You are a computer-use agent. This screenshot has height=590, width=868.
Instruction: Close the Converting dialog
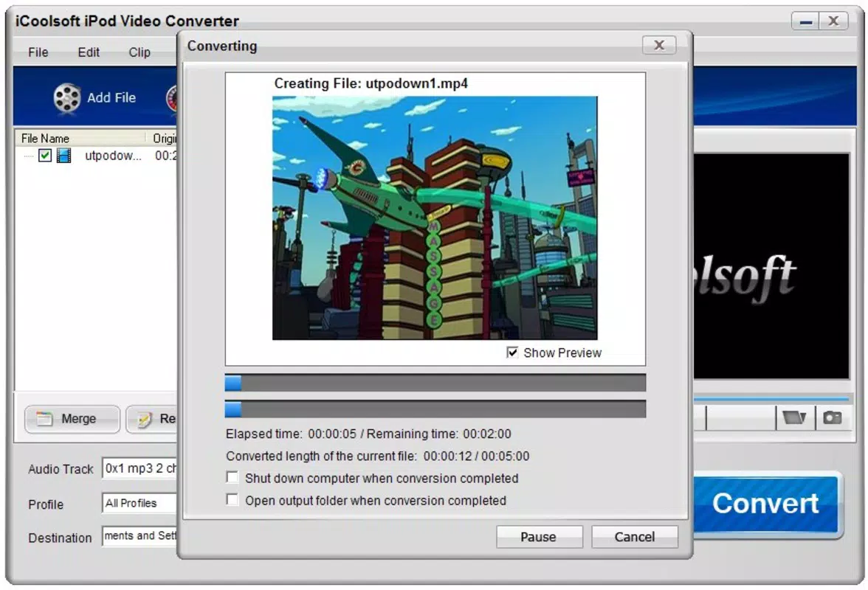[x=658, y=45]
